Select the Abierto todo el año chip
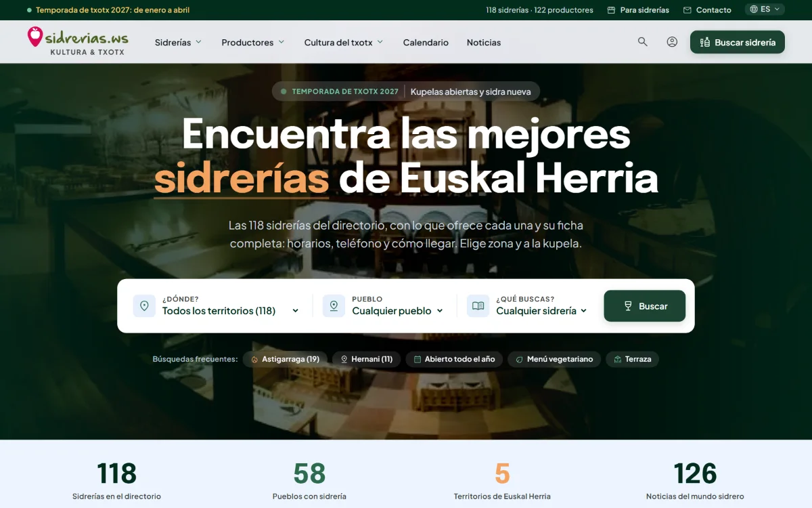 (454, 359)
